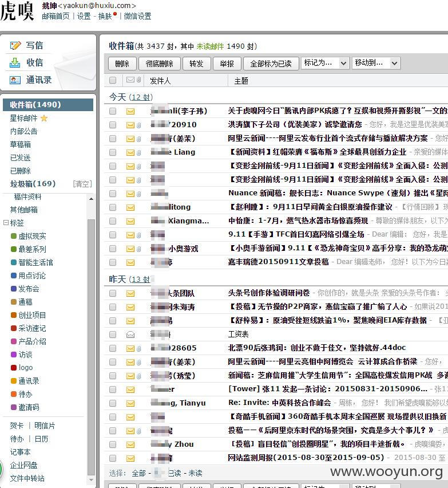The width and height of the screenshot is (448, 488).
Task: Open the 草稿箱 folder
Action: click(x=21, y=144)
